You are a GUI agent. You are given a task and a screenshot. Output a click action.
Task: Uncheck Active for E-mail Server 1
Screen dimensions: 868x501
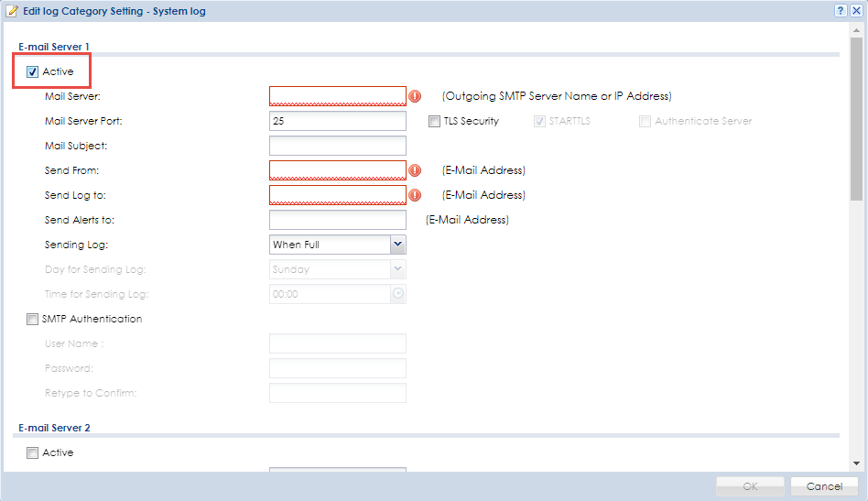32,71
